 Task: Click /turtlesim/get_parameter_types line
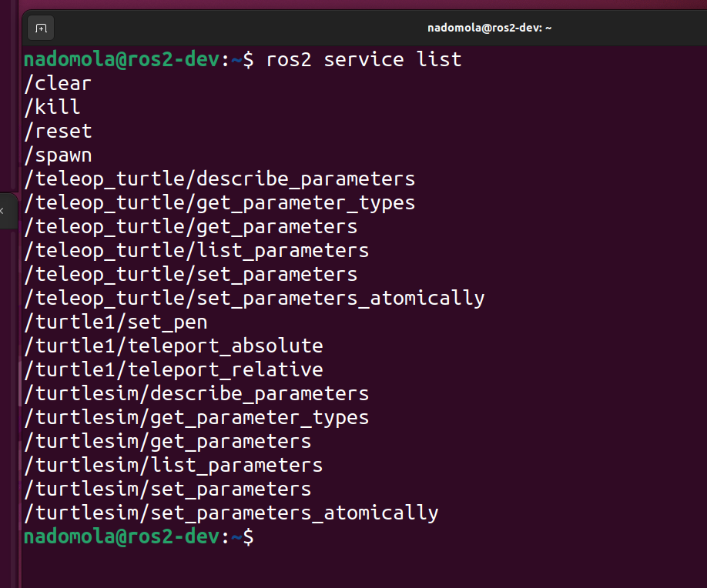196,418
